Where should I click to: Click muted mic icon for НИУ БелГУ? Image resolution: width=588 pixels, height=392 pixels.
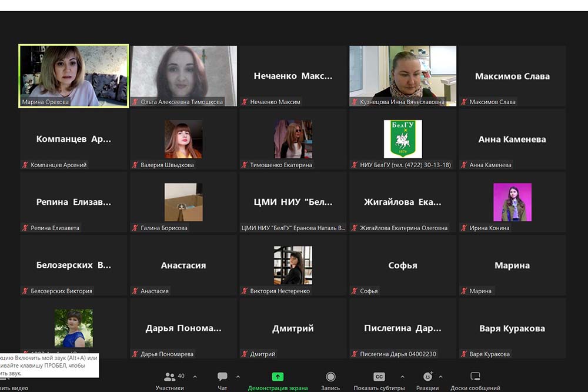[x=355, y=165]
